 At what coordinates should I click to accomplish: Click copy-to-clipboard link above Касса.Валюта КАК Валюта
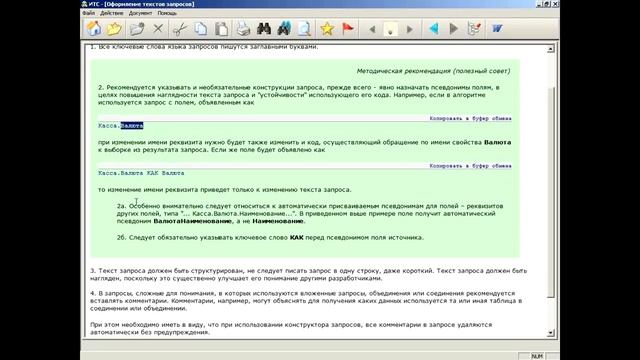(470, 166)
